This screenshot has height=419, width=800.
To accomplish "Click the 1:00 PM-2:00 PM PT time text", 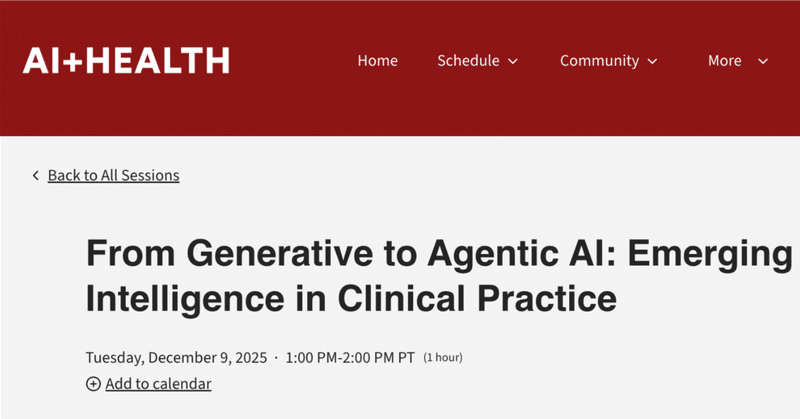I will point(350,357).
